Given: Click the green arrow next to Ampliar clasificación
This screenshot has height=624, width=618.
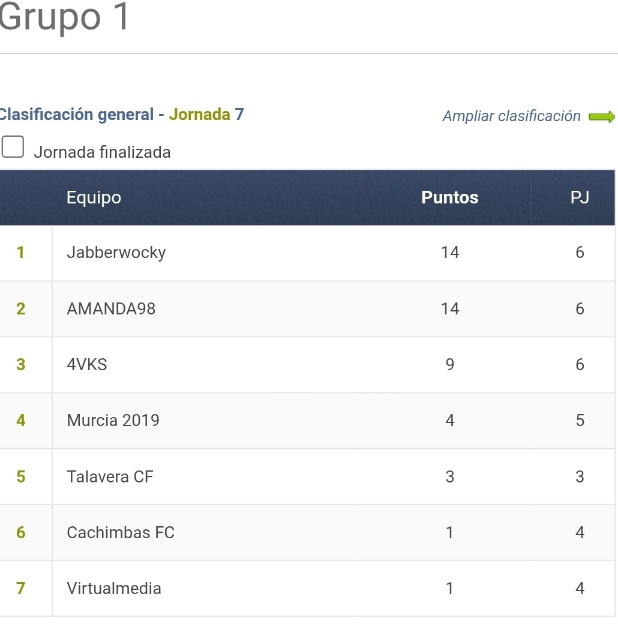Looking at the screenshot, I should click(x=602, y=117).
